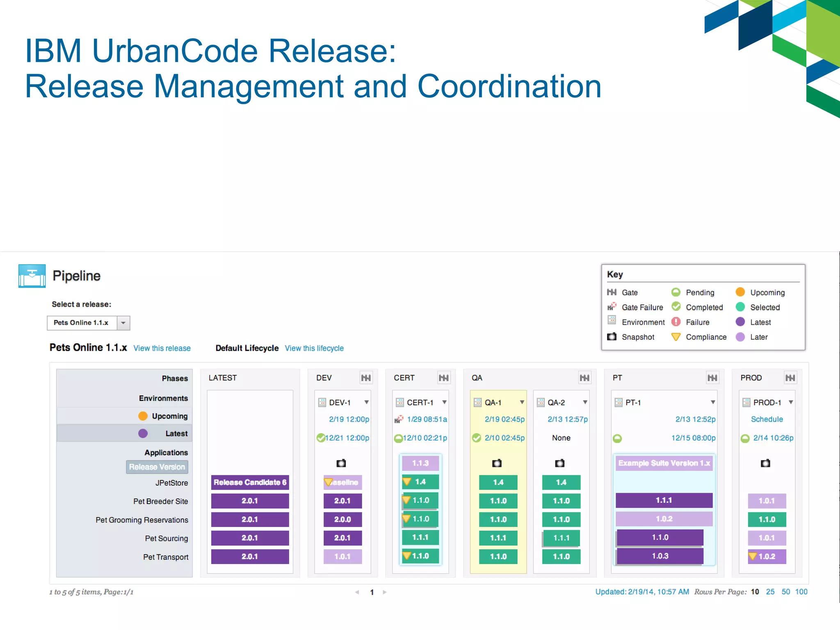Open the View this release link
Viewport: 840px width, 630px height.
coord(162,348)
